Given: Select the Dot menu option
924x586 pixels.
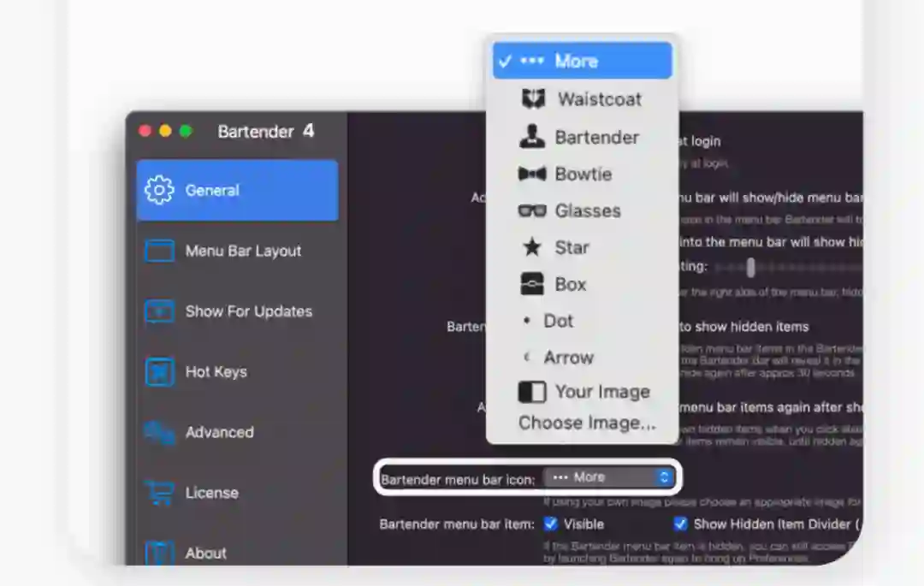Looking at the screenshot, I should pos(583,321).
